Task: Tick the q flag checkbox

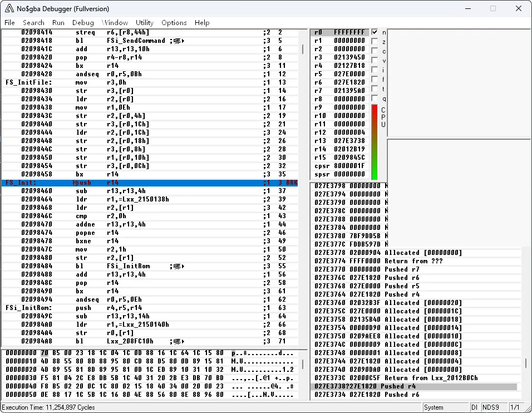Action: tap(375, 99)
